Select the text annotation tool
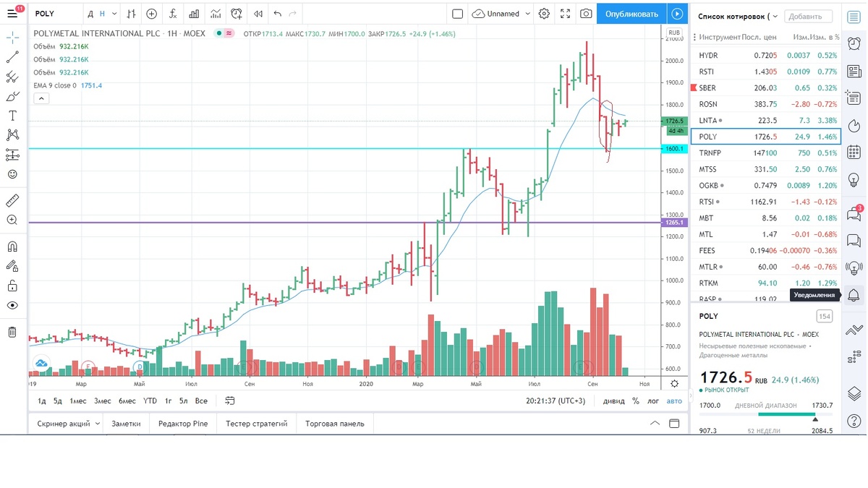The image size is (868, 488). click(12, 116)
